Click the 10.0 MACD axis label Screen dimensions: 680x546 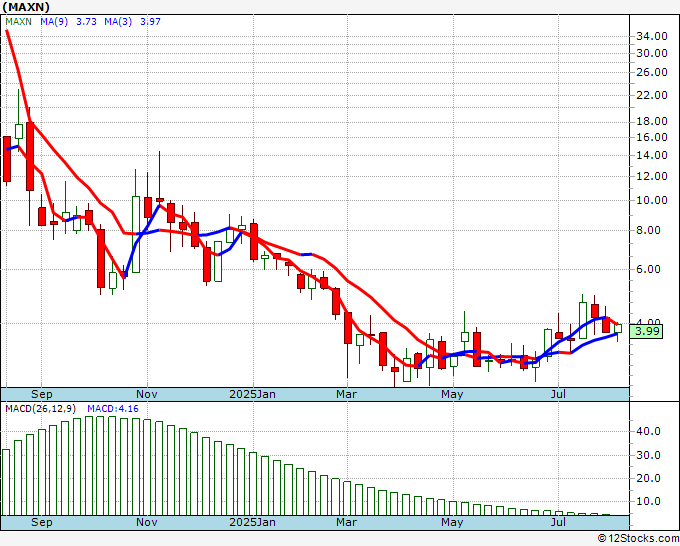click(x=648, y=501)
